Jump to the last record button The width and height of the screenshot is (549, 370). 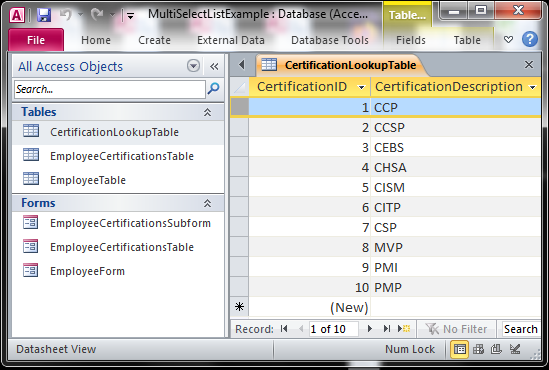(x=387, y=329)
